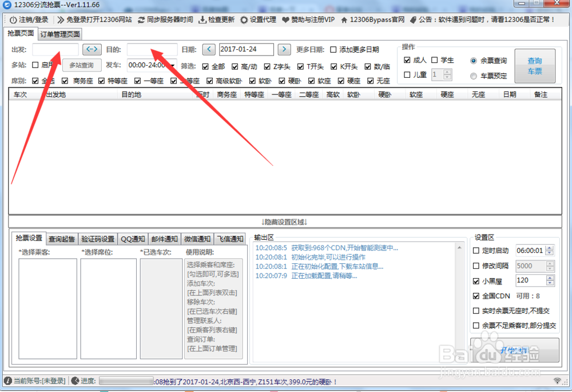Click the 二等座 column header
Image resolution: width=572 pixels, height=392 pixels.
(x=309, y=94)
